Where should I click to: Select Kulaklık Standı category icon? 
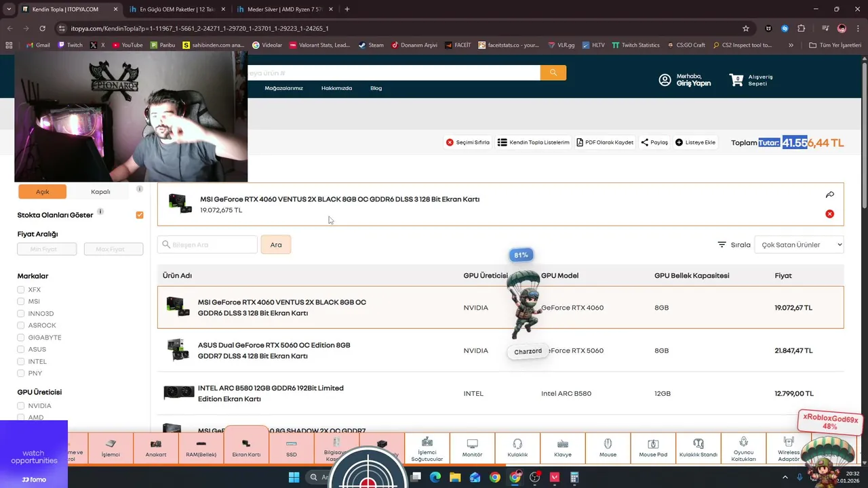point(698,449)
